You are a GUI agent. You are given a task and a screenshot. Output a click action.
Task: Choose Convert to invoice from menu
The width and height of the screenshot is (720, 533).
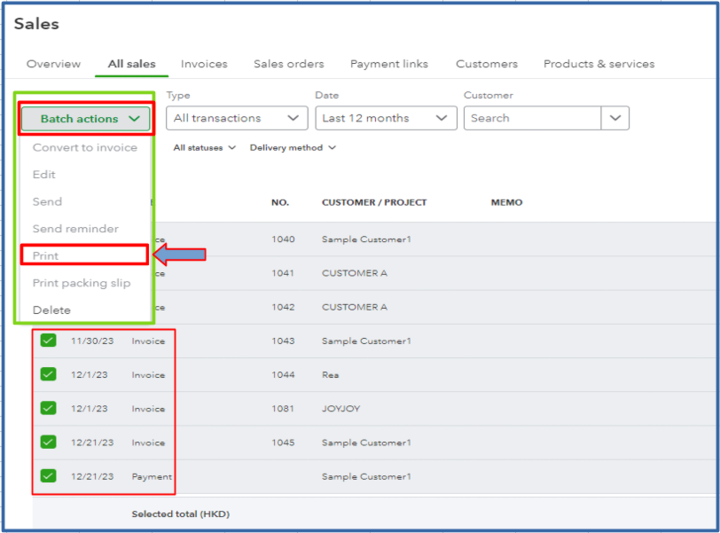click(85, 147)
